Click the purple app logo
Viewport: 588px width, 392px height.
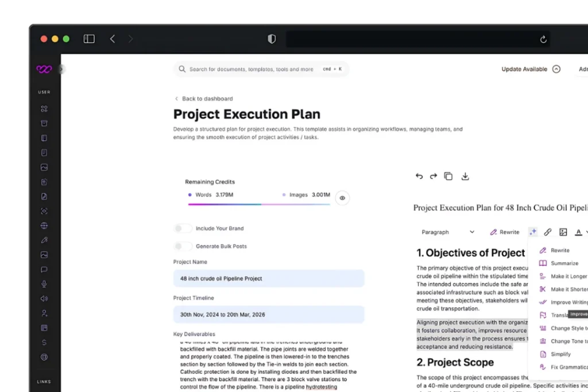pos(44,69)
